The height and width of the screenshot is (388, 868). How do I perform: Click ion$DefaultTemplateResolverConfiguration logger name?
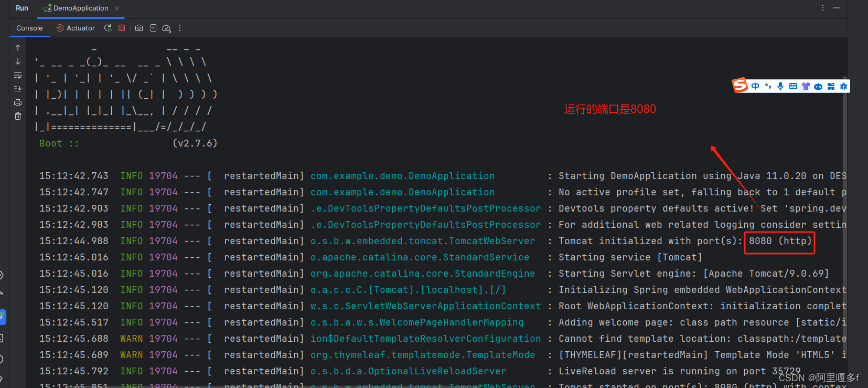tap(425, 339)
